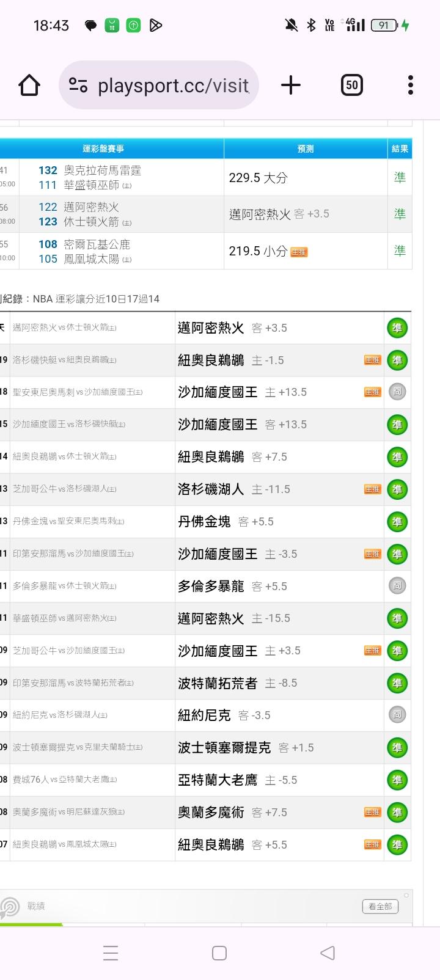The height and width of the screenshot is (980, 440).
Task: Click muted notification bell icon
Action: pyautogui.click(x=291, y=25)
